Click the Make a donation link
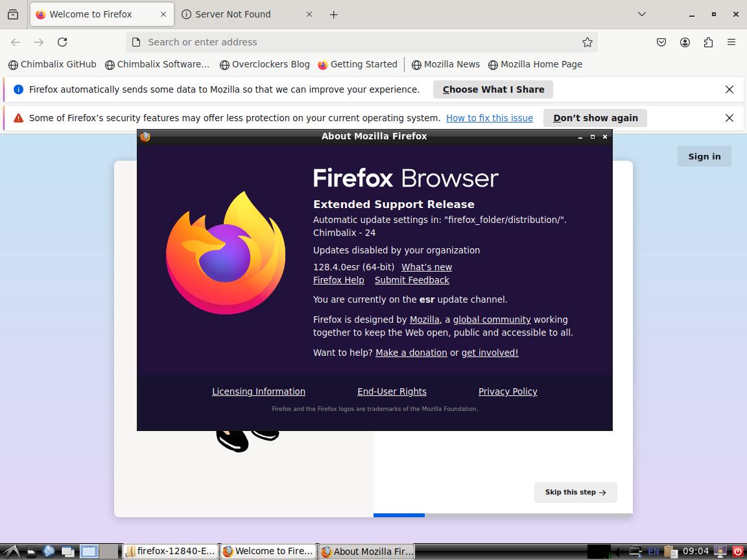The width and height of the screenshot is (747, 560). pyautogui.click(x=411, y=353)
